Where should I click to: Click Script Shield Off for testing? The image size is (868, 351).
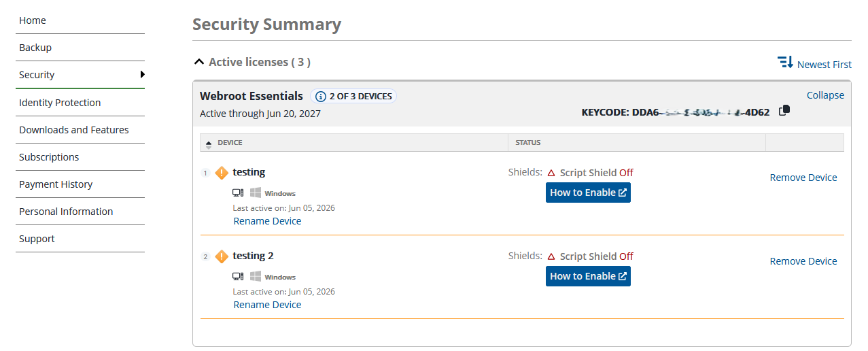pos(596,173)
